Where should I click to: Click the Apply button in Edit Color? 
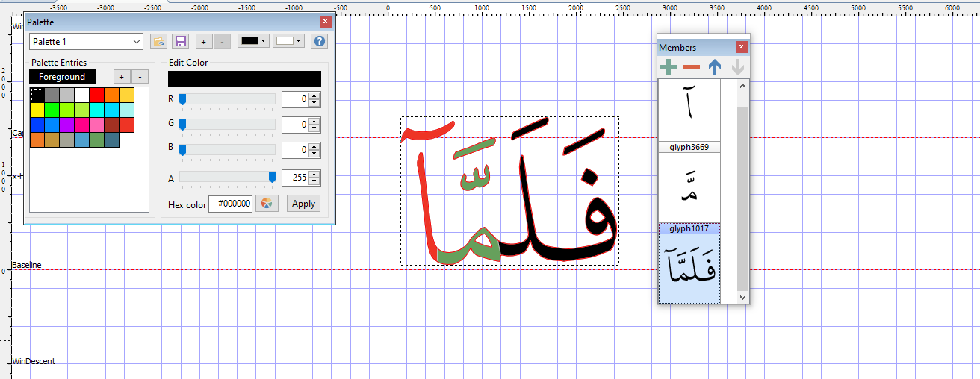pyautogui.click(x=303, y=204)
